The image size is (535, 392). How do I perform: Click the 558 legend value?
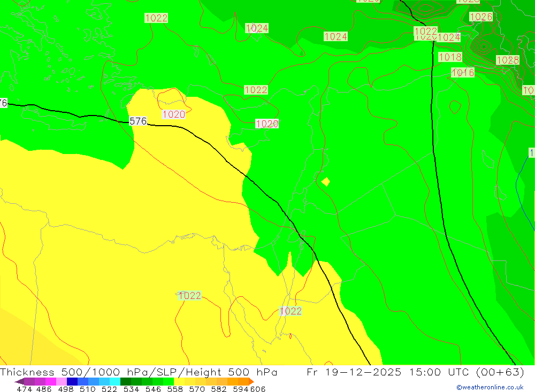pos(175,389)
